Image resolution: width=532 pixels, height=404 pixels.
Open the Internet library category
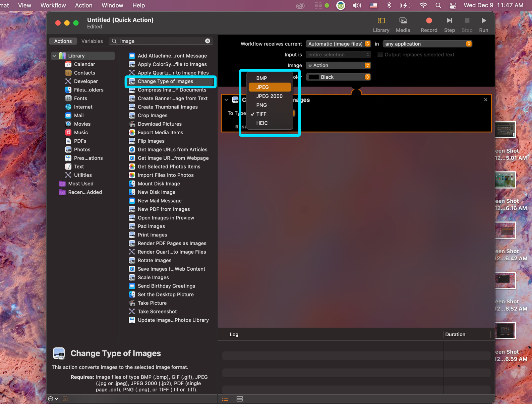[x=83, y=107]
